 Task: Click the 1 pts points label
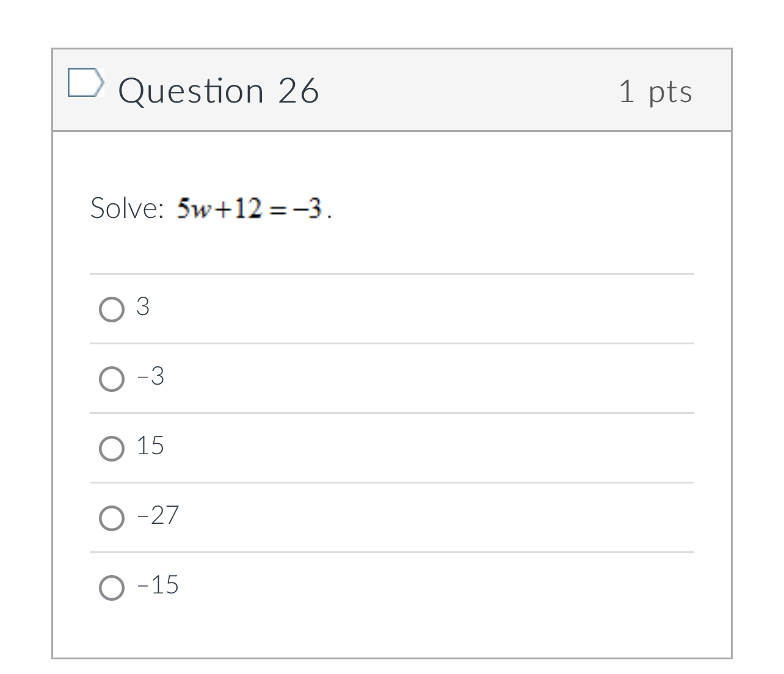click(655, 92)
